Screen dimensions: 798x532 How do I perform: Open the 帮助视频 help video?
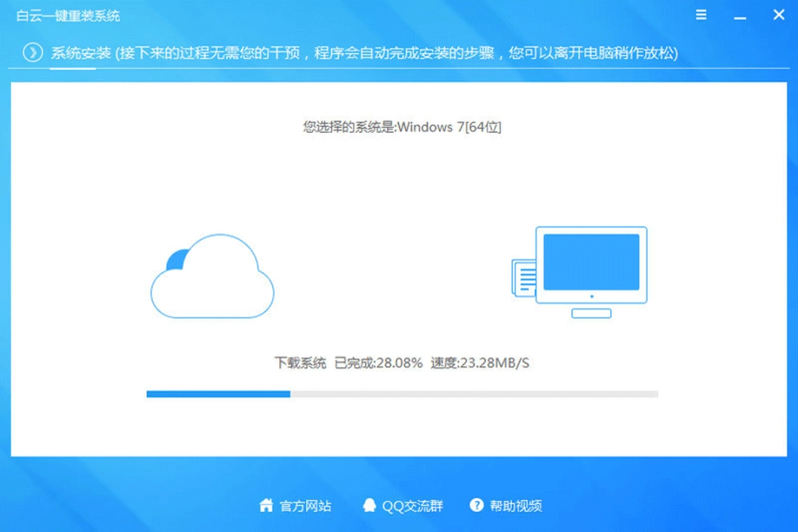point(517,506)
